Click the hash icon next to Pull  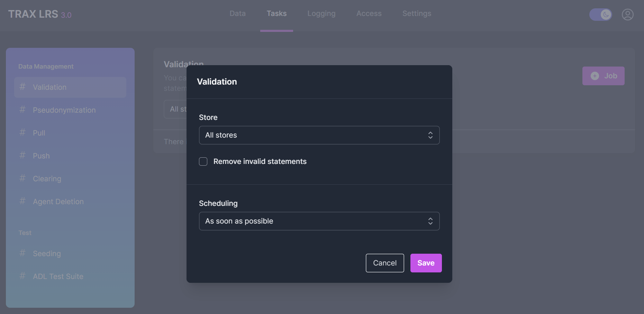[x=22, y=133]
